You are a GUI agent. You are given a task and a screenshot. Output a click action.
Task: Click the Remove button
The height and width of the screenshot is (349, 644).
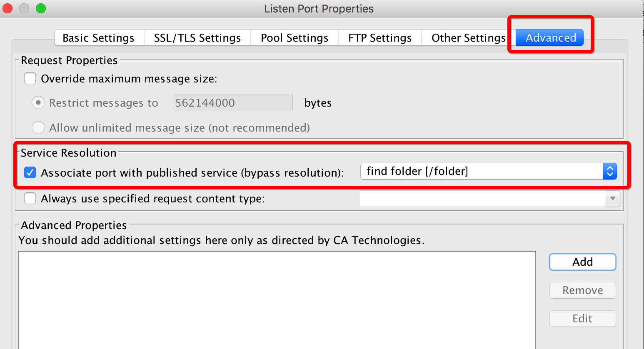[582, 290]
